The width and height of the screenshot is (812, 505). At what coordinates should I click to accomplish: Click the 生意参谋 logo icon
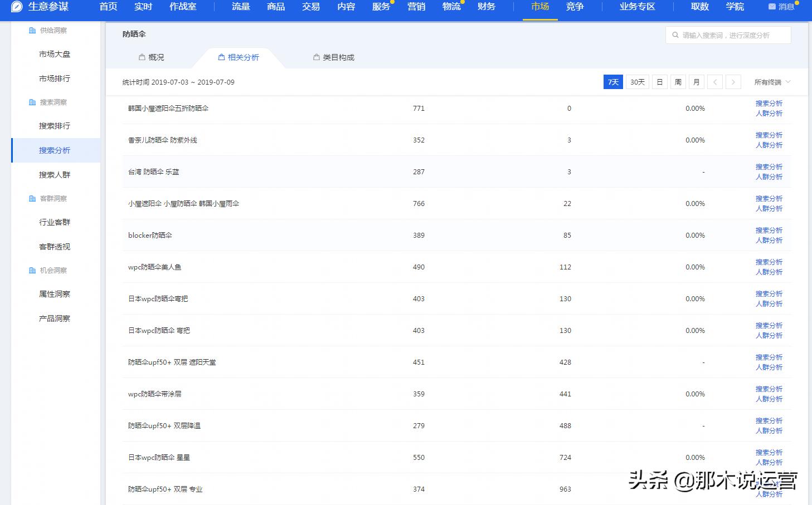point(16,7)
